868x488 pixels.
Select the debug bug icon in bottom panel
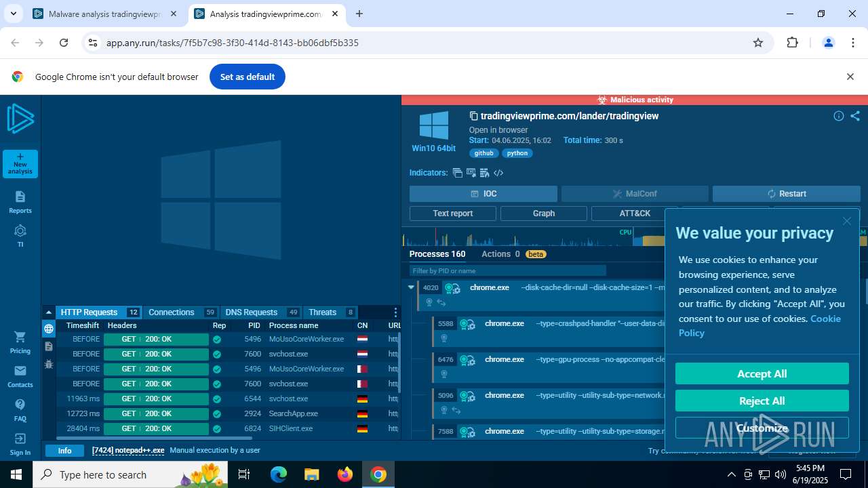point(49,364)
